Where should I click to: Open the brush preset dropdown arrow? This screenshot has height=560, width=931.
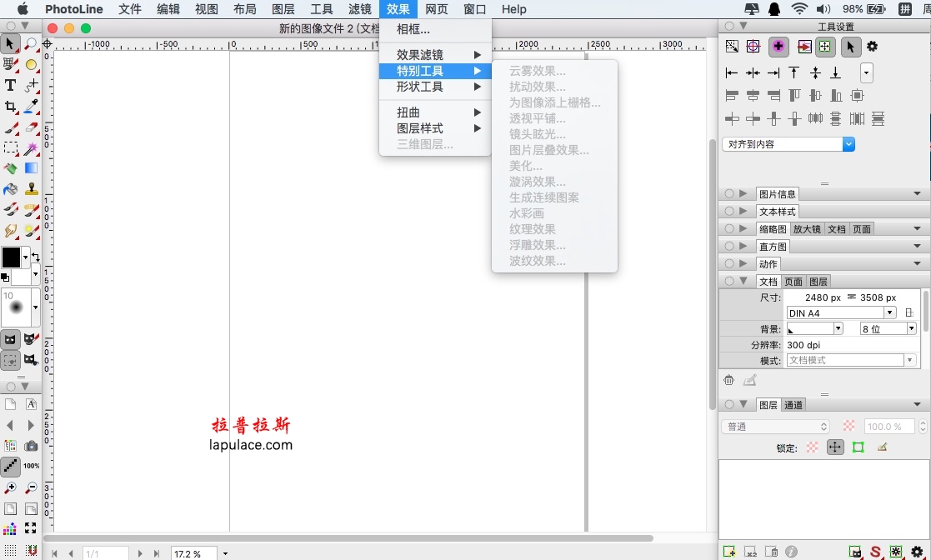[x=36, y=307]
